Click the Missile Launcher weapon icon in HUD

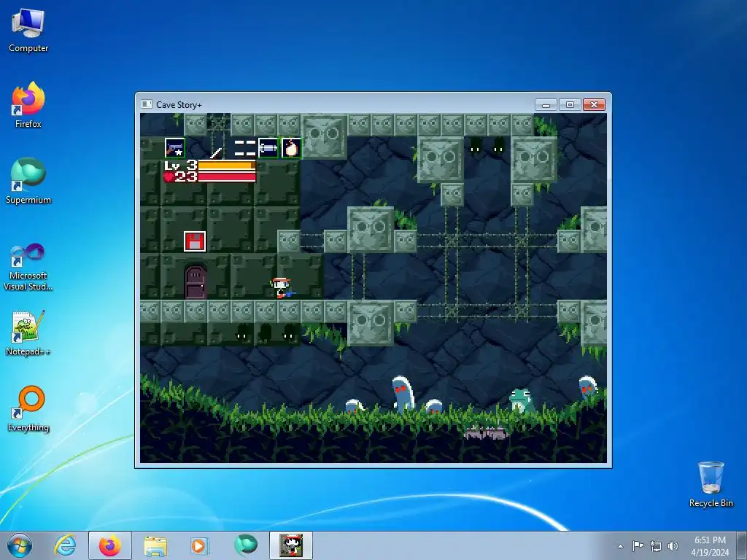pos(268,147)
